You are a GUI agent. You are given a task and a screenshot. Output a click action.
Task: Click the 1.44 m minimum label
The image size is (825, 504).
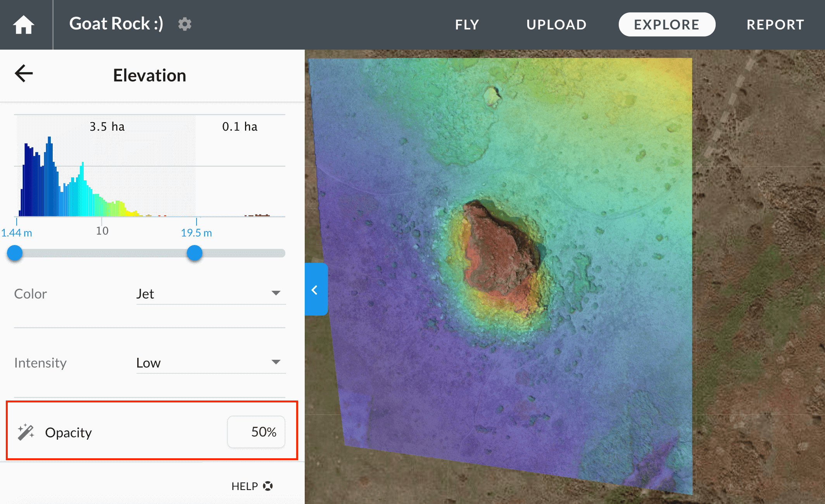(x=17, y=233)
